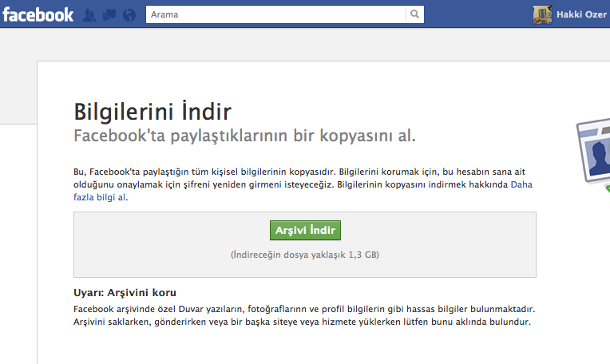The image size is (610, 364).
Task: Follow the Daha fazla bilgi al link
Action: coord(521,184)
